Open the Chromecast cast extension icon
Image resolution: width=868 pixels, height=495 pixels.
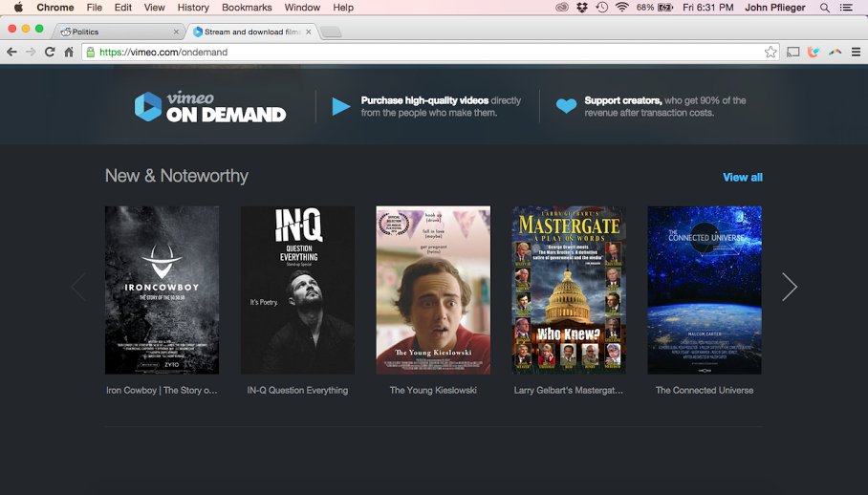792,52
